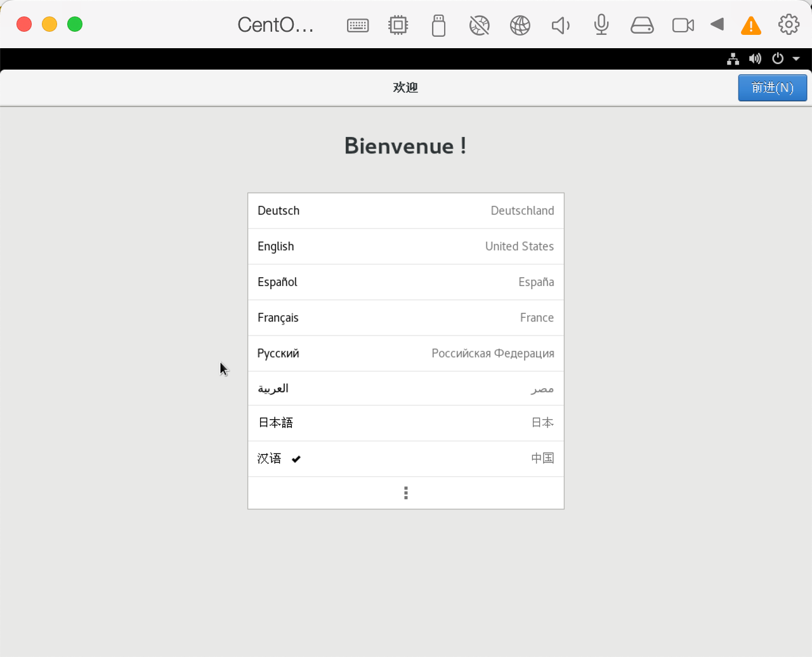Click the USB device icon
The image size is (812, 657).
[x=438, y=25]
